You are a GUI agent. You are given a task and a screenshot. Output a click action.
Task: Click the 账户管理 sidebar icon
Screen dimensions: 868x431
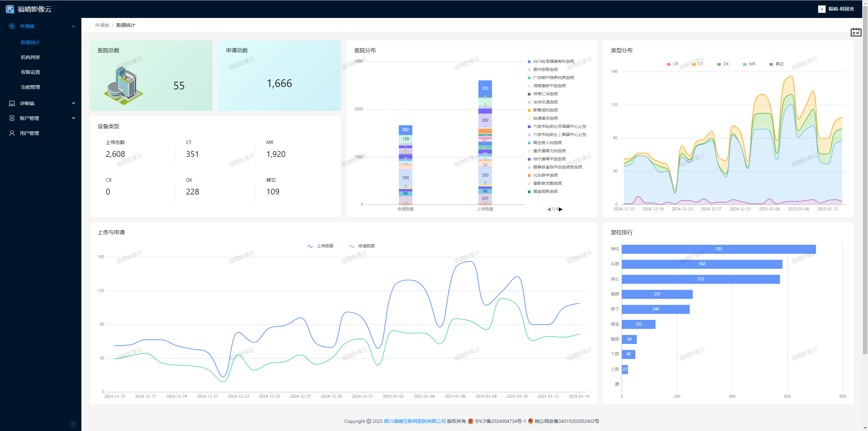tap(12, 118)
